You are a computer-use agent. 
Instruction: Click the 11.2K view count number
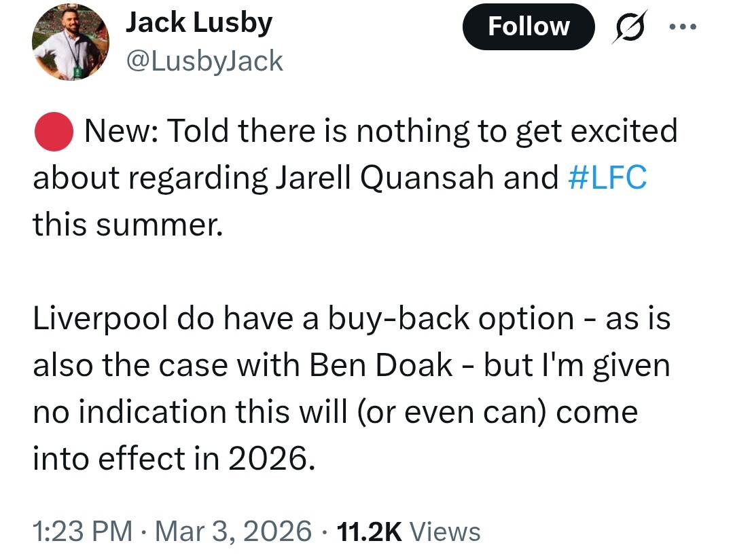click(370, 531)
